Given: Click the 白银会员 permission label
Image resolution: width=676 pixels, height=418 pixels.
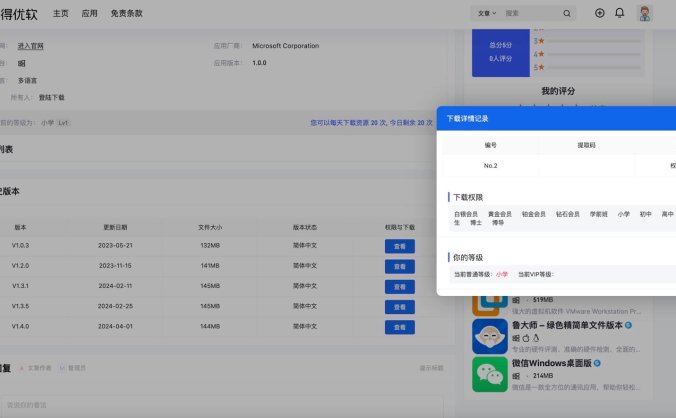Looking at the screenshot, I should tap(466, 214).
